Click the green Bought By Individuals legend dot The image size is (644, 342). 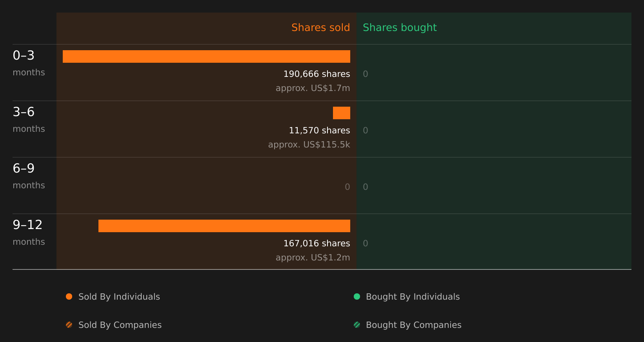[x=357, y=297]
